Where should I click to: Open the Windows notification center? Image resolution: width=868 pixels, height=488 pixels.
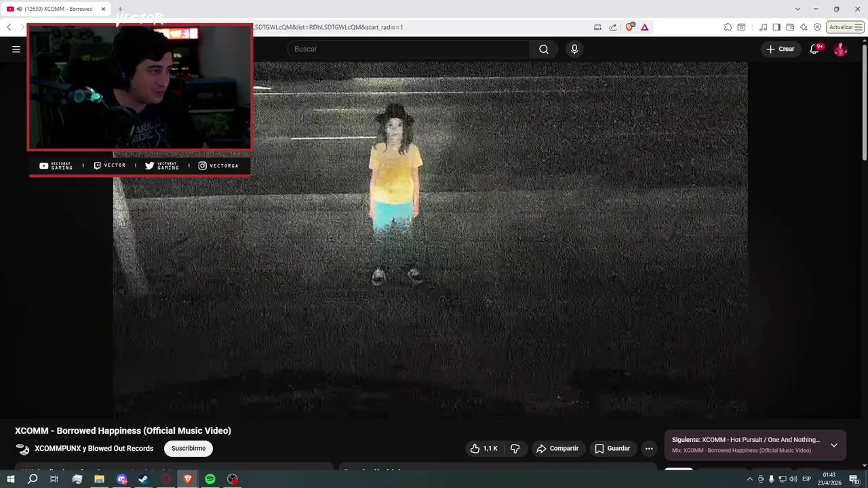click(854, 479)
